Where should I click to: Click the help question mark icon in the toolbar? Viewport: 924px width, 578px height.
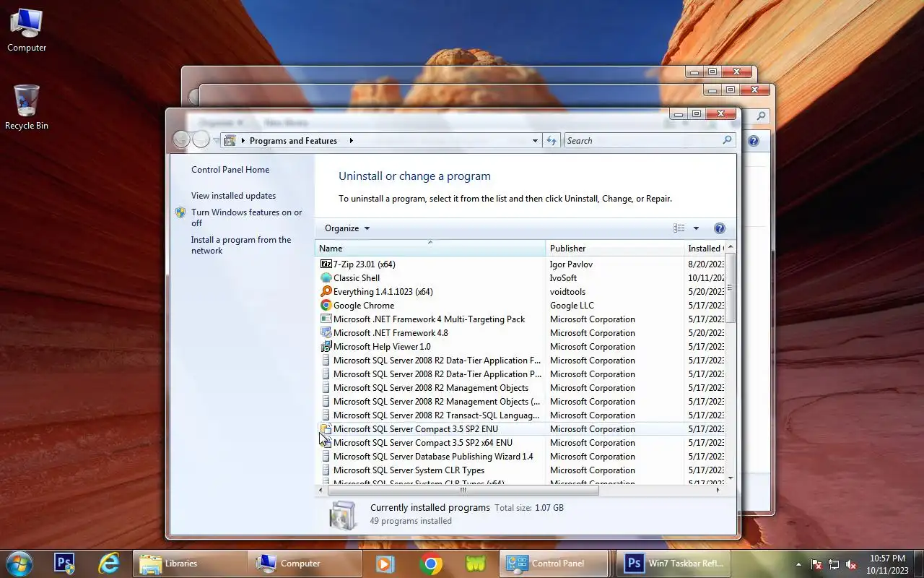[x=719, y=228]
